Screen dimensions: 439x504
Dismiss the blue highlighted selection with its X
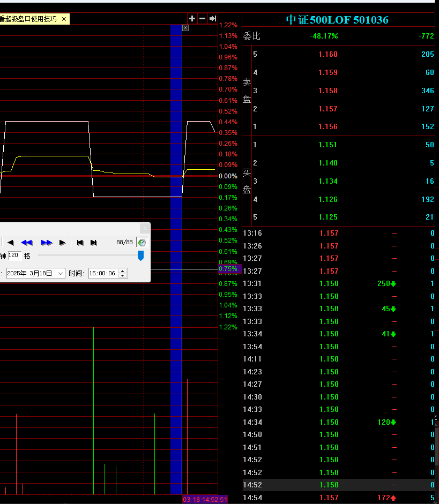185,27
